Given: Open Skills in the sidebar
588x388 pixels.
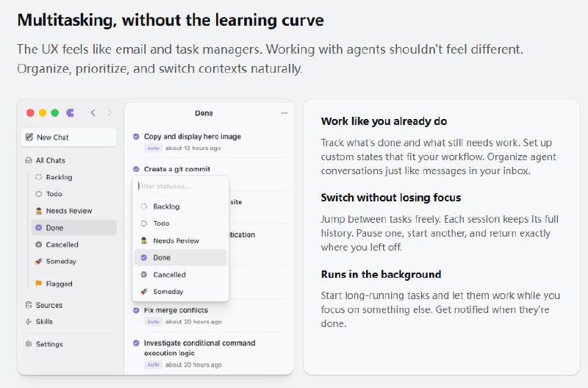Looking at the screenshot, I should [44, 321].
